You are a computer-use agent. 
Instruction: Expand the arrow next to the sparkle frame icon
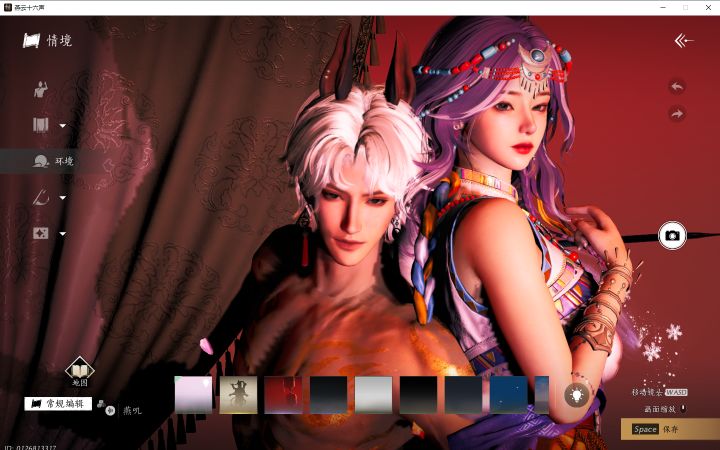click(x=62, y=234)
